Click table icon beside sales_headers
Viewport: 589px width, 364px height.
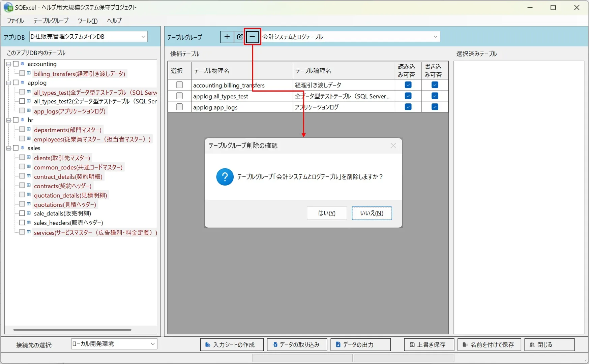pyautogui.click(x=29, y=223)
